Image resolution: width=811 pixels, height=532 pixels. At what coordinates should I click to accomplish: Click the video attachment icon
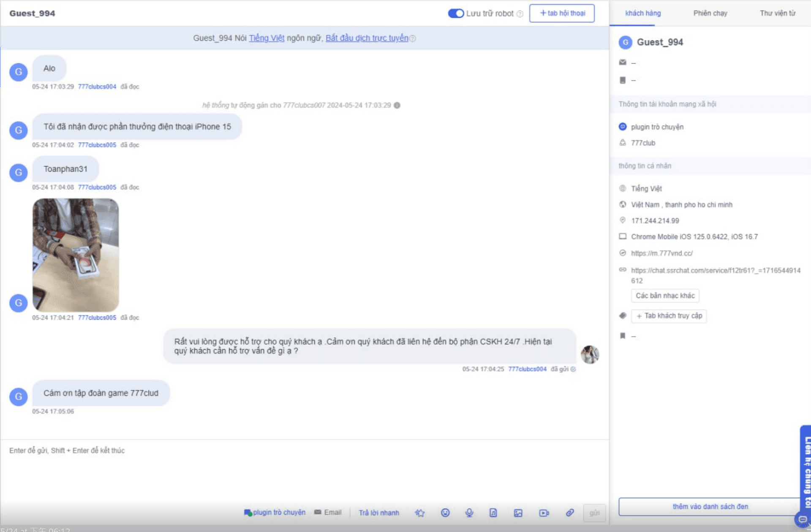pos(544,513)
